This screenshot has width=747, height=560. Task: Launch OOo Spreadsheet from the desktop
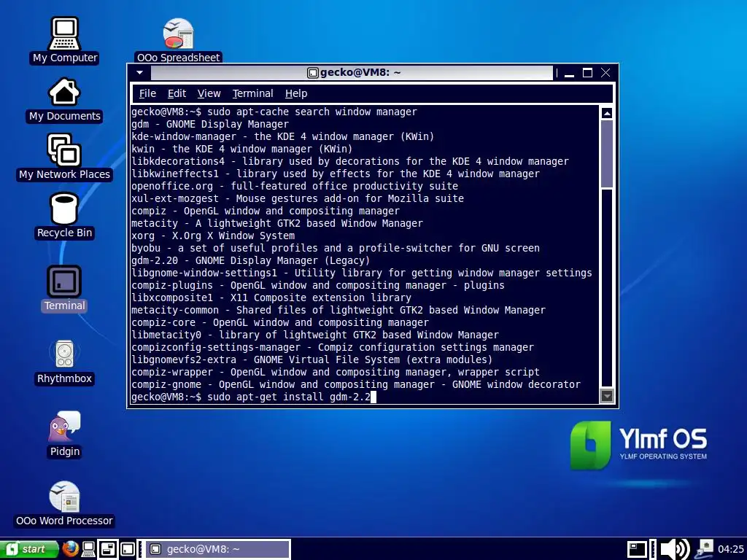178,40
